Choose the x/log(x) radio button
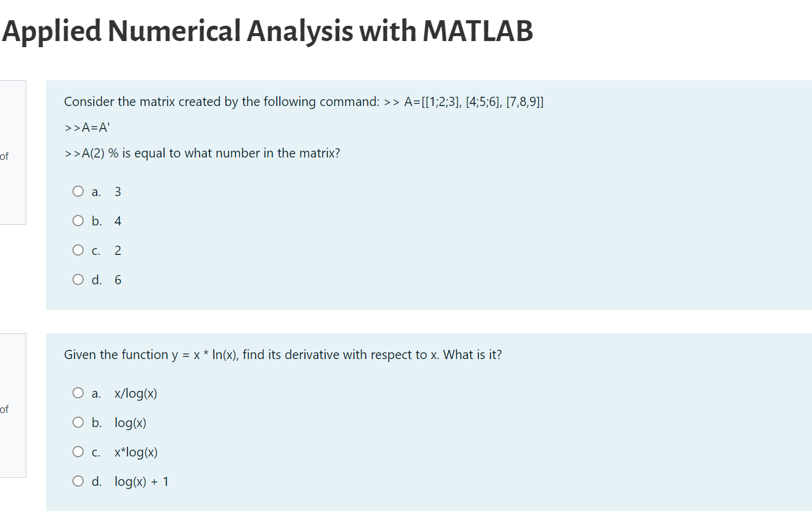Image resolution: width=812 pixels, height=511 pixels. click(x=78, y=393)
